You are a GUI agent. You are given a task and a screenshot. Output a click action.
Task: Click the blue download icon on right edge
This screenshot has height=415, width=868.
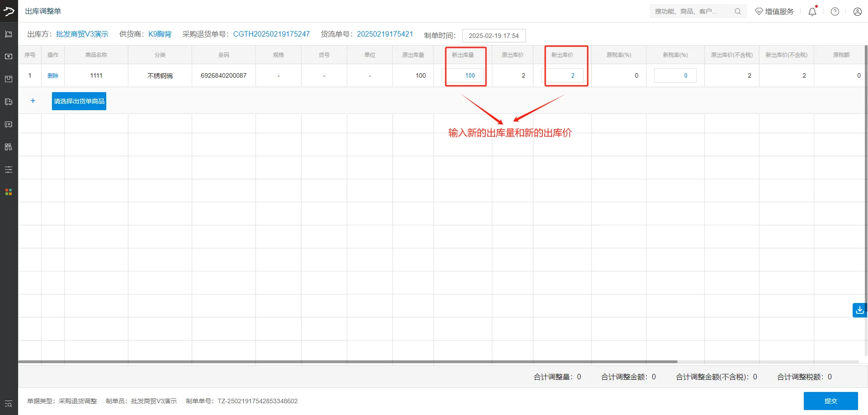tap(859, 310)
